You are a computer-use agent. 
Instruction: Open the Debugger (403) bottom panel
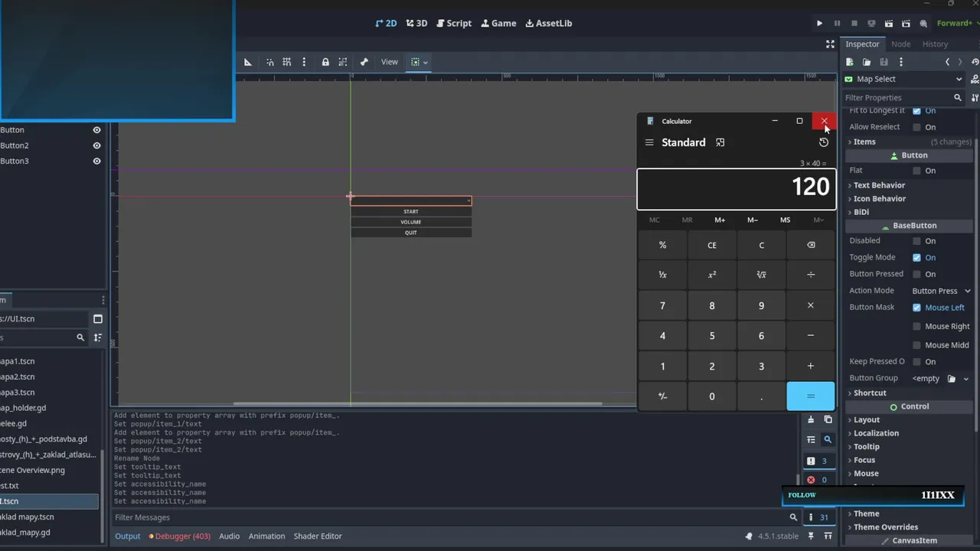tap(180, 536)
